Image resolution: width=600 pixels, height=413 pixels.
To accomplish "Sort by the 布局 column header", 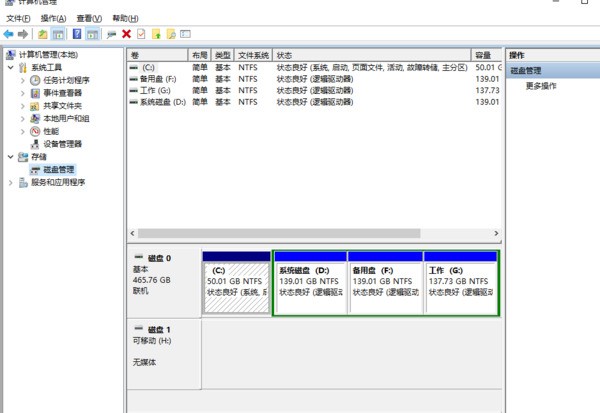I will (x=199, y=55).
